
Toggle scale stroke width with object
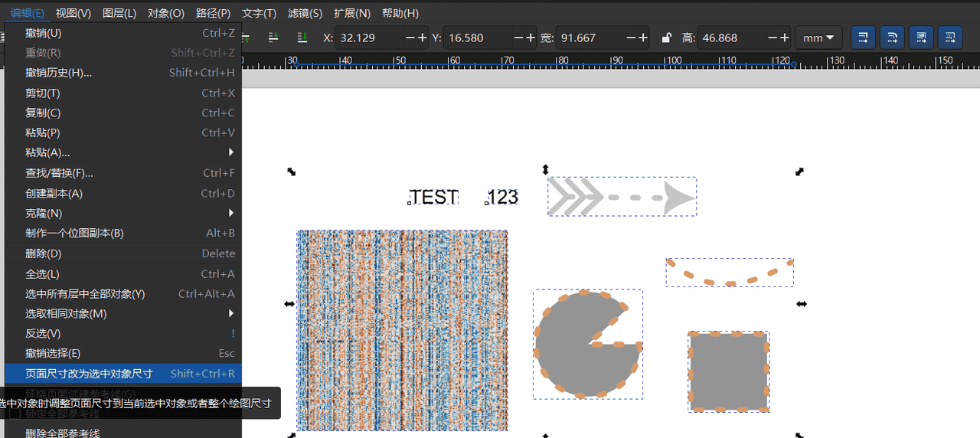[863, 38]
